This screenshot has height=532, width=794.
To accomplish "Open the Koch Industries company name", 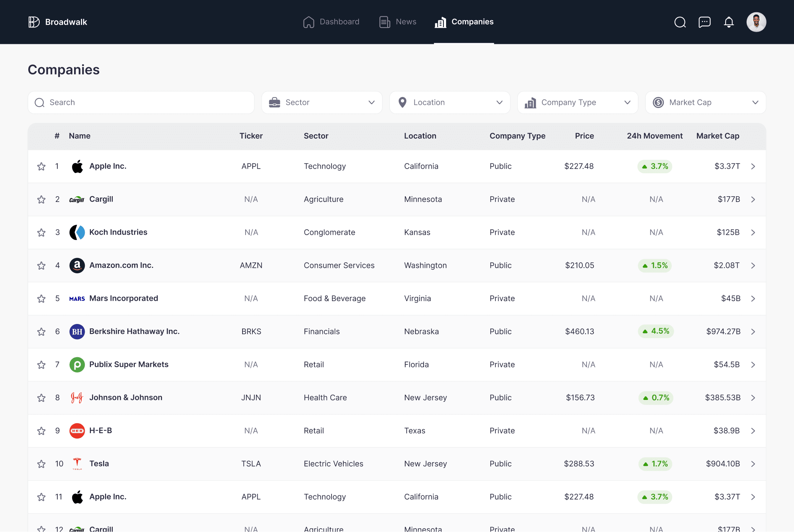I will pos(118,232).
